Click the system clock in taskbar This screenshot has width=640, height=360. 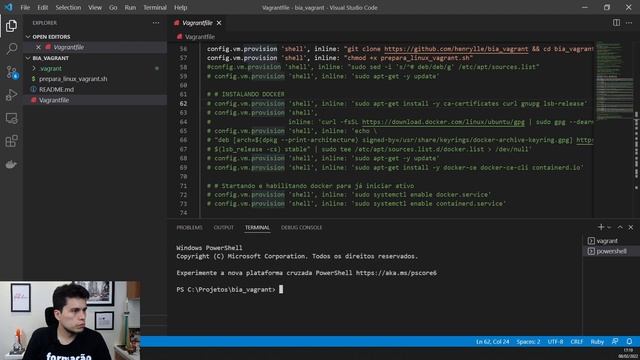coord(629,353)
